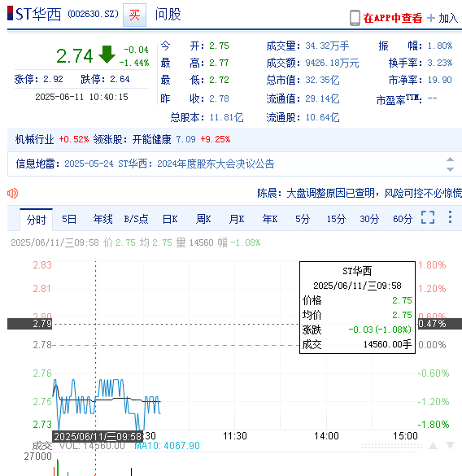Click the speaker sound icon
The width and height of the screenshot is (462, 476).
click(13, 193)
